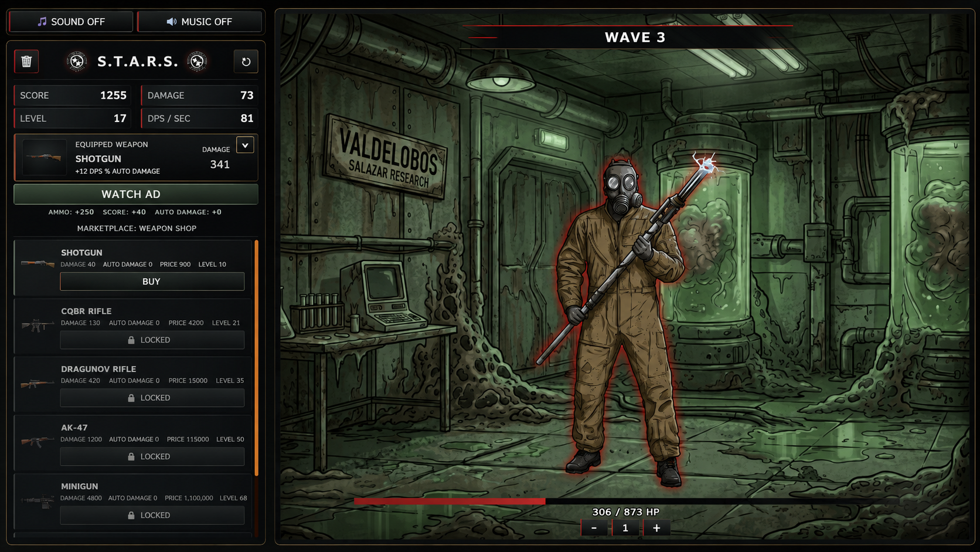Click the '+12 DPS % AUTO DAMAGE' text

point(117,171)
